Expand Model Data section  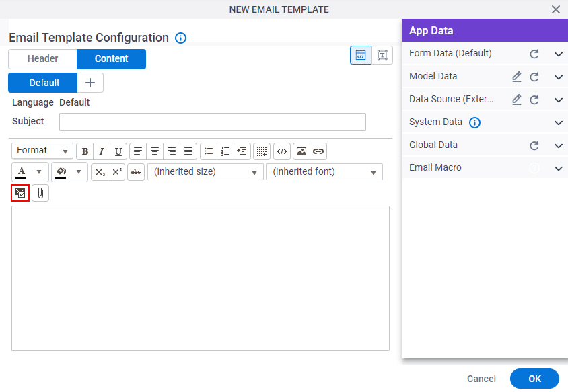(558, 77)
